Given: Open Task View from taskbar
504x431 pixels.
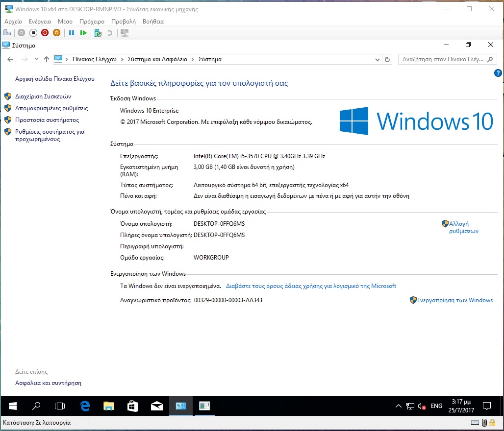Looking at the screenshot, I should point(60,407).
